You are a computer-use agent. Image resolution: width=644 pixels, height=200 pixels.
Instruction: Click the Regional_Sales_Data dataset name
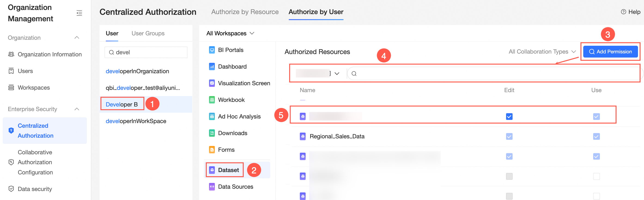click(337, 136)
